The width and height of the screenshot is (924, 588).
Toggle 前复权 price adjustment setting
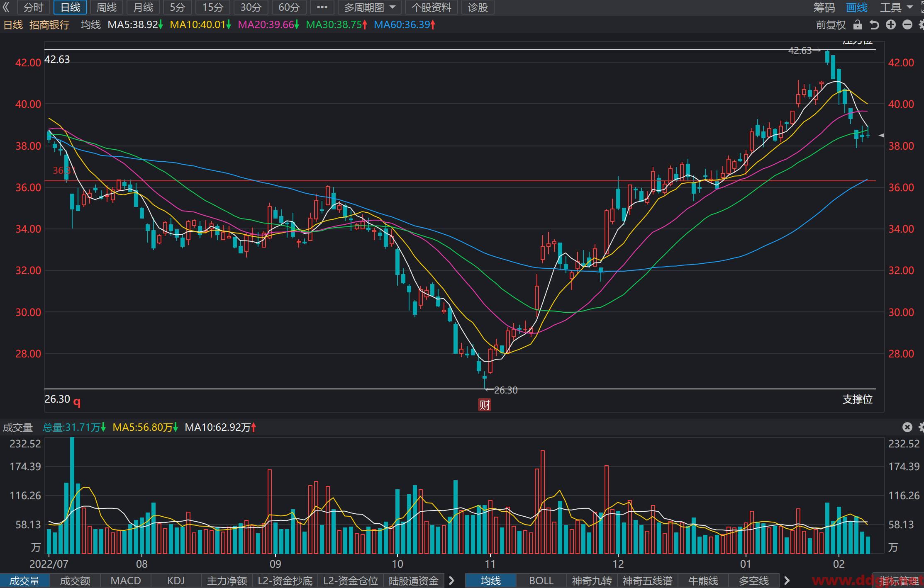point(831,25)
